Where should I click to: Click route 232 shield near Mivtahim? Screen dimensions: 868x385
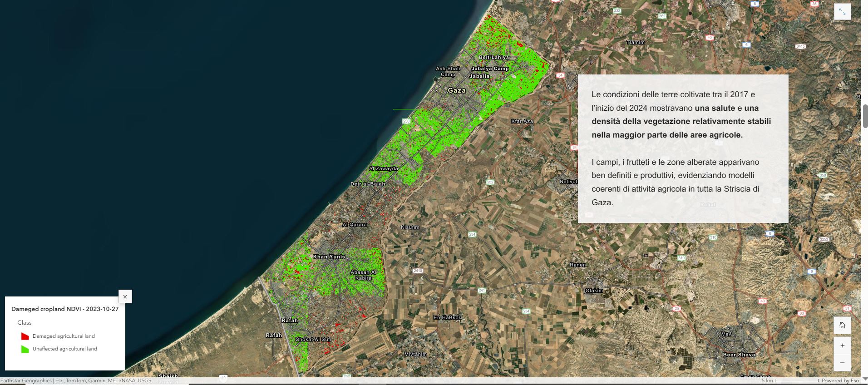pyautogui.click(x=347, y=376)
